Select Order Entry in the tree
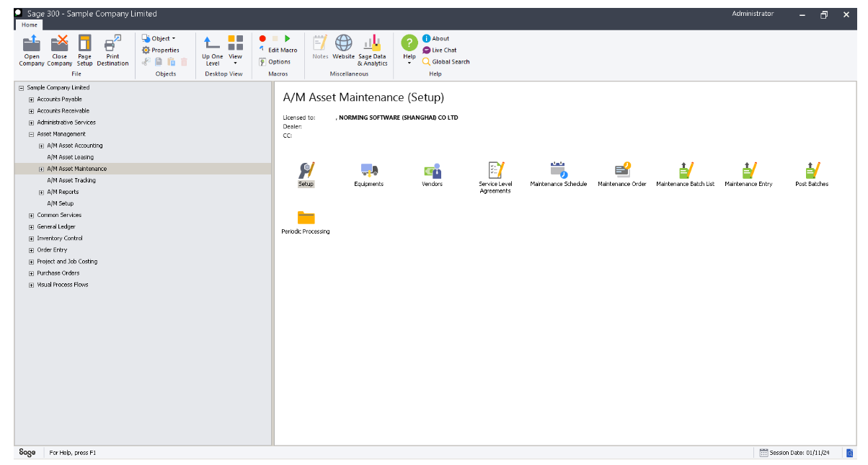Image resolution: width=868 pixels, height=465 pixels. [52, 250]
